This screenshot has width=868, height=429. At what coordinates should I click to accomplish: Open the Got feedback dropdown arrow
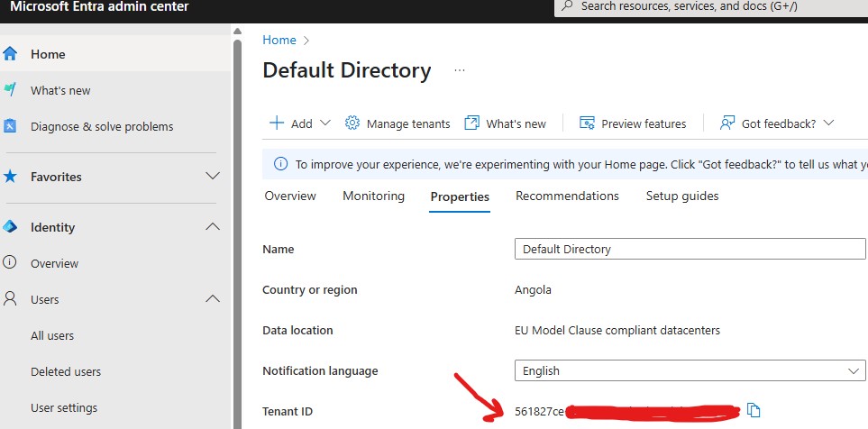tap(828, 123)
